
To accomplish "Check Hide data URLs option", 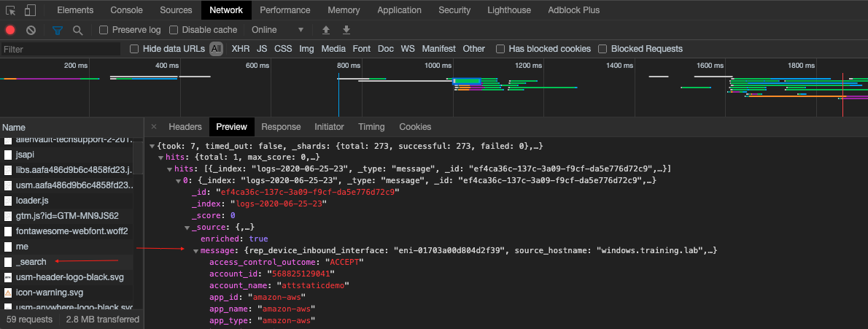I will (x=134, y=49).
